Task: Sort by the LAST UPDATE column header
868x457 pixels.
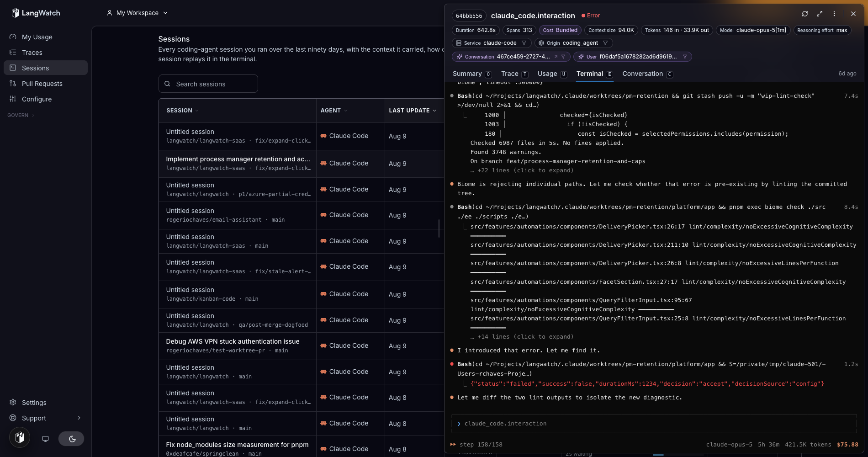Action: (x=413, y=111)
